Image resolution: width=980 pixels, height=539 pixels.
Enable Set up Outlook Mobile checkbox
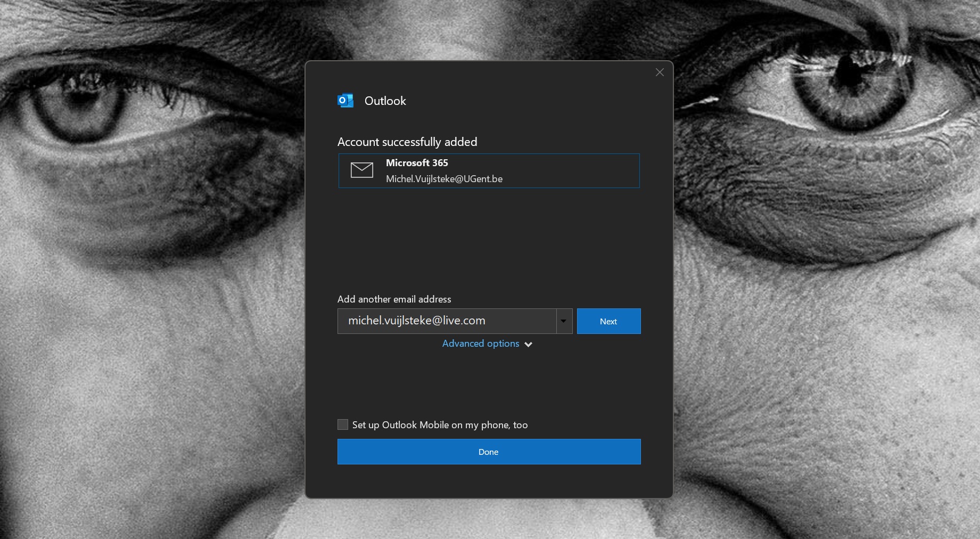[343, 424]
